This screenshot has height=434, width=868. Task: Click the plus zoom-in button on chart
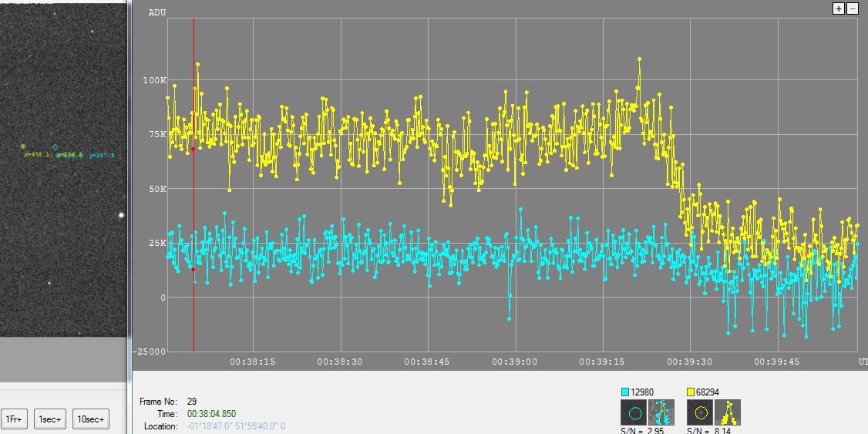839,8
